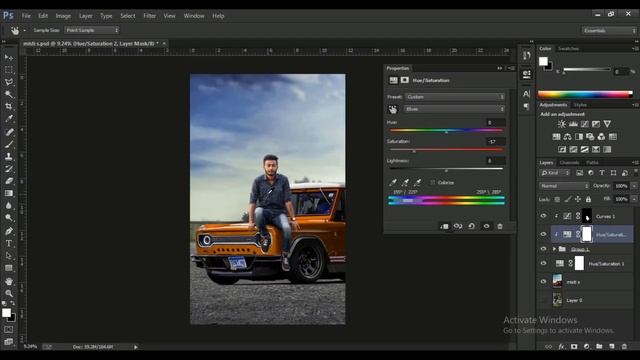Image resolution: width=640 pixels, height=360 pixels.
Task: Select the Horizontal Type tool
Action: pos(9,243)
